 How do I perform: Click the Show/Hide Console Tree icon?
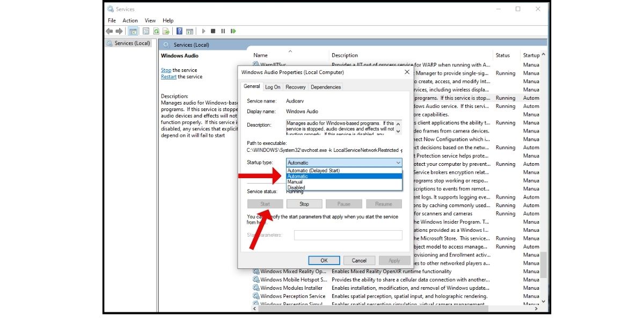[x=133, y=31]
